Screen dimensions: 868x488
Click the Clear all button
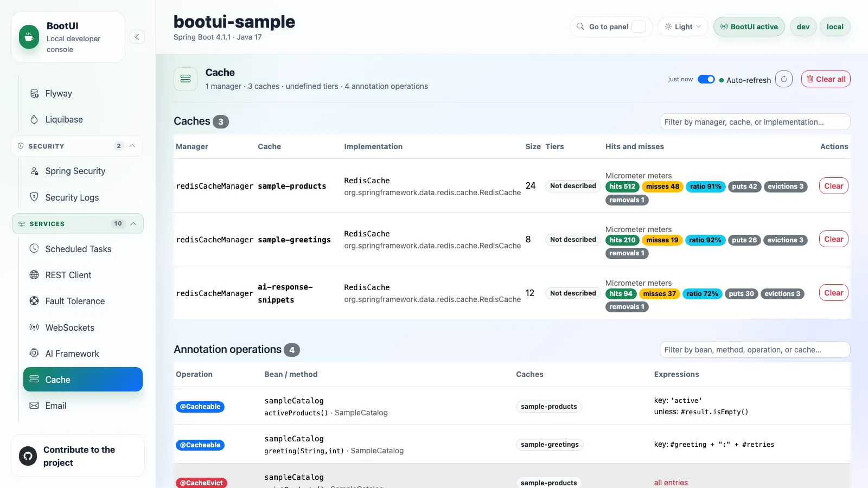pyautogui.click(x=826, y=79)
